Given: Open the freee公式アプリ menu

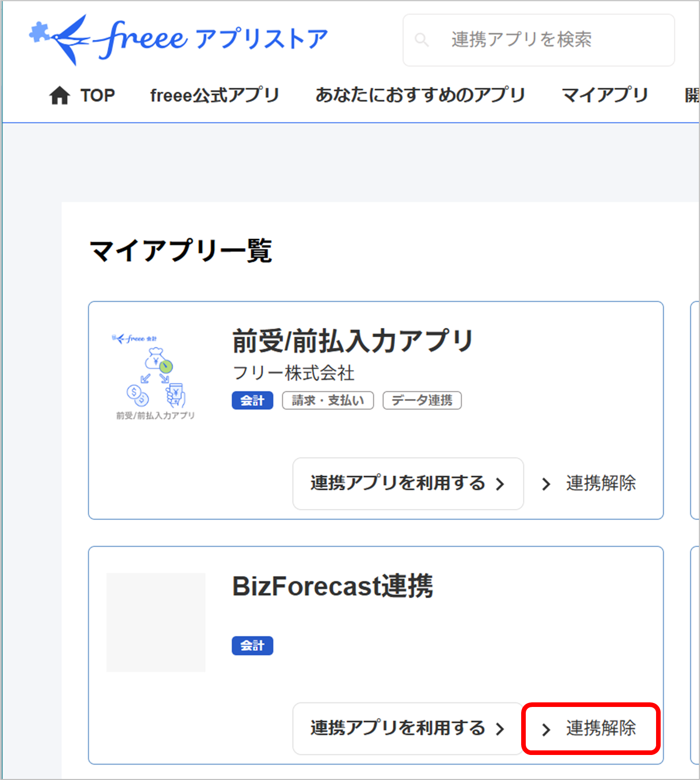Looking at the screenshot, I should coord(215,96).
